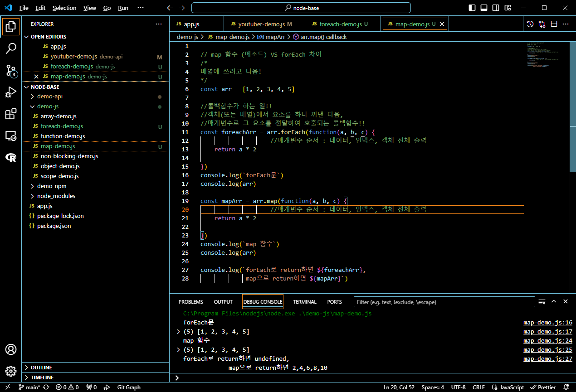
Task: Open the Run menu
Action: [x=123, y=8]
